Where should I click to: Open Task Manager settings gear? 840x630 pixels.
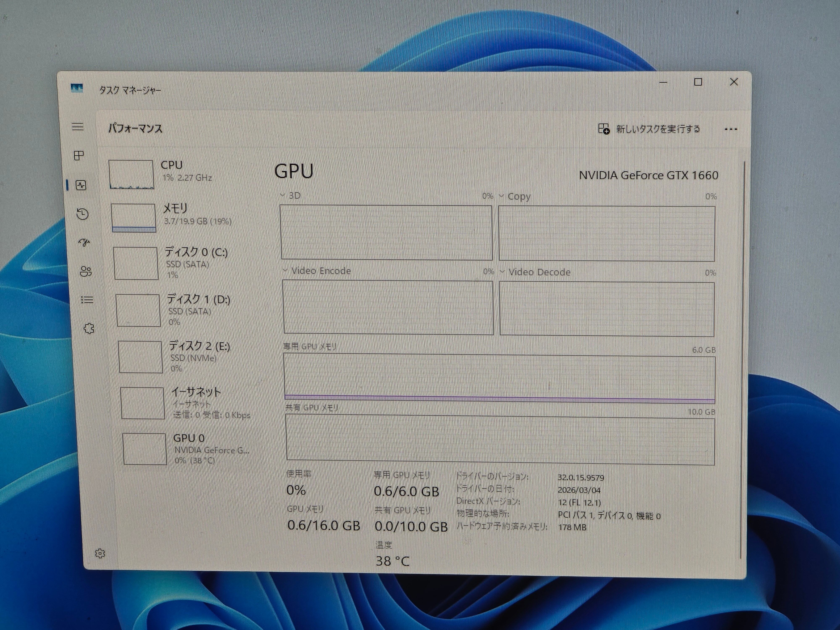point(100,553)
